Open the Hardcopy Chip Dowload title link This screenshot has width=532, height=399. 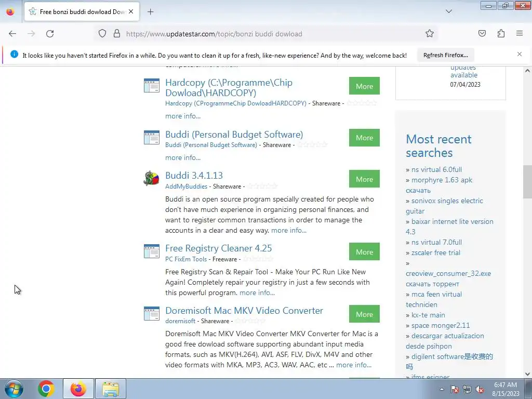229,87
